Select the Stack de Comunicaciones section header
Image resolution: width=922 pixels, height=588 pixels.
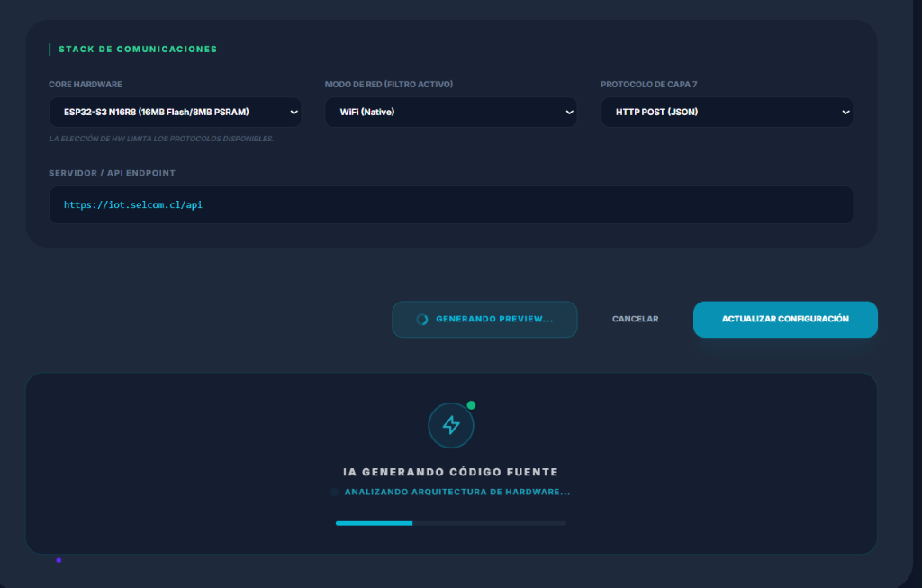(x=137, y=49)
